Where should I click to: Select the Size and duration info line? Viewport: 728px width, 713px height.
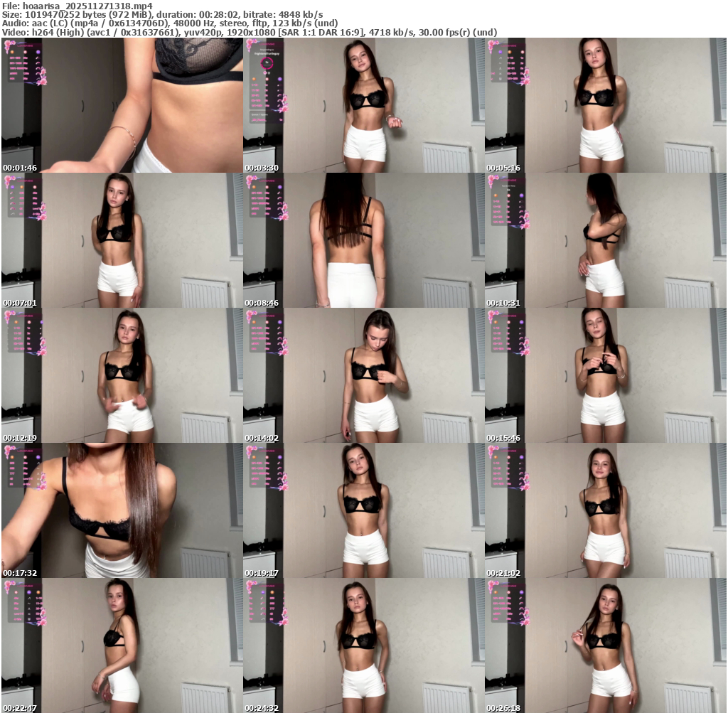click(x=162, y=14)
